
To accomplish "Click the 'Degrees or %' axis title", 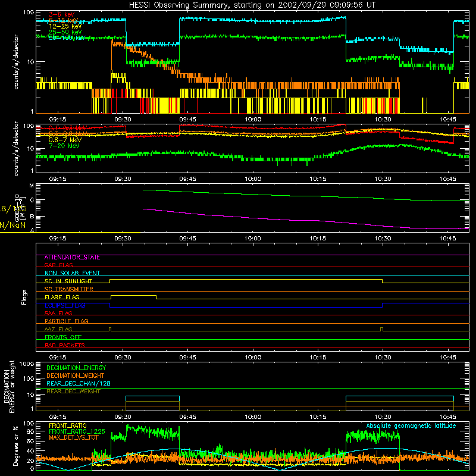I will [x=15, y=446].
